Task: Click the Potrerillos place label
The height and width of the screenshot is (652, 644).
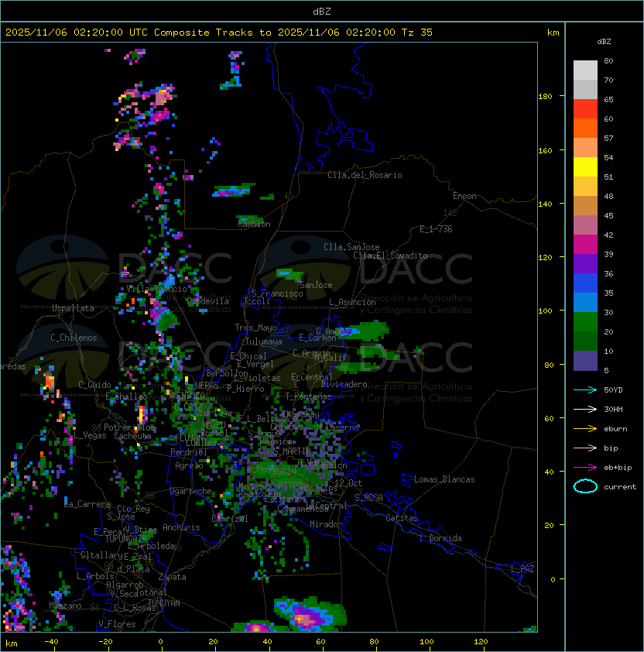Action: tap(129, 427)
